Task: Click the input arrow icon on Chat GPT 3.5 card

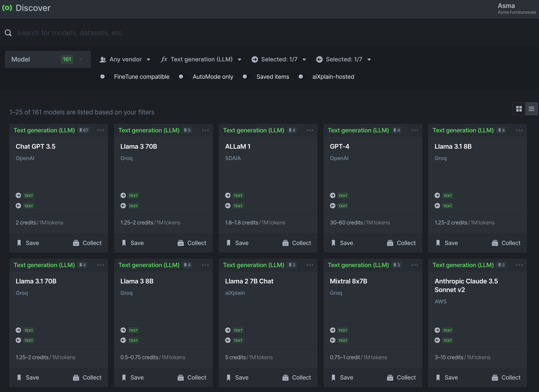Action: click(18, 195)
